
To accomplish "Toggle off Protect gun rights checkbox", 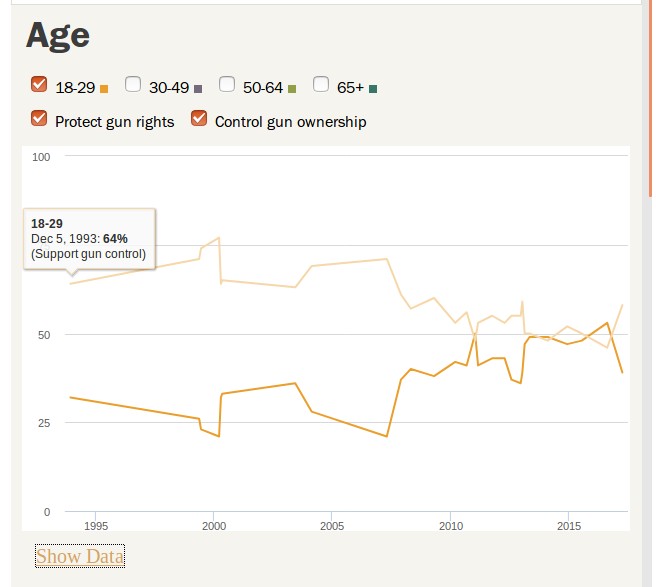I will coord(40,119).
